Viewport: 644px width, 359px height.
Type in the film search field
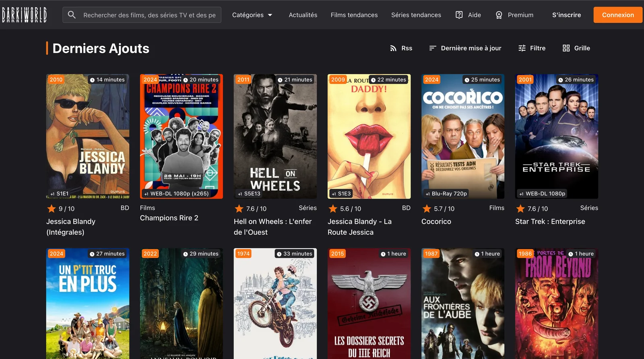click(149, 15)
